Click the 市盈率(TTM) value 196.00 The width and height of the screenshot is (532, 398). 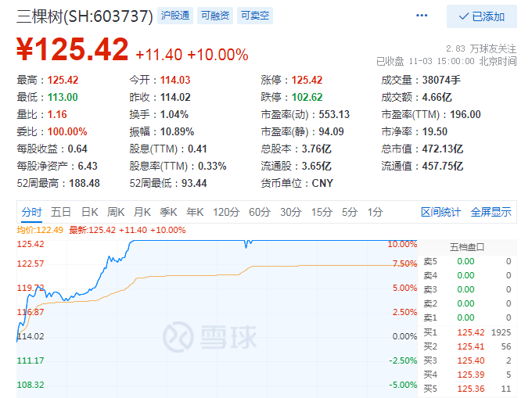coord(465,115)
